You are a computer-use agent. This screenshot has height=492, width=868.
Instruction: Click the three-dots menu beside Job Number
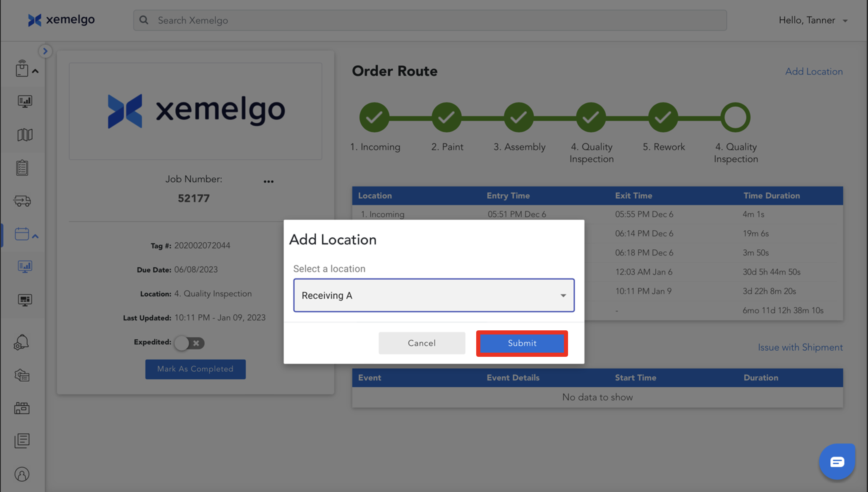click(x=269, y=182)
